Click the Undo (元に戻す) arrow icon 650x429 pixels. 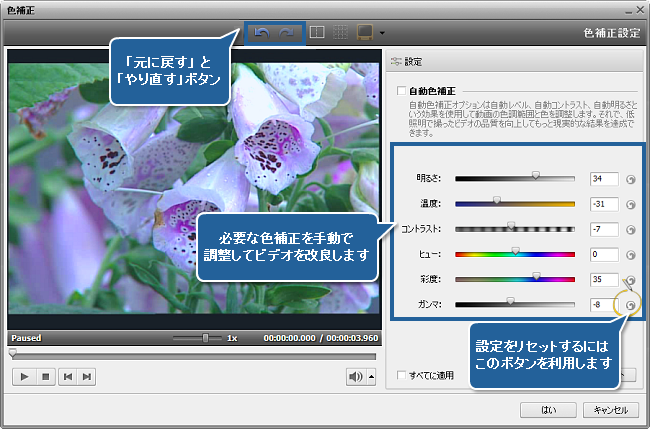click(264, 33)
